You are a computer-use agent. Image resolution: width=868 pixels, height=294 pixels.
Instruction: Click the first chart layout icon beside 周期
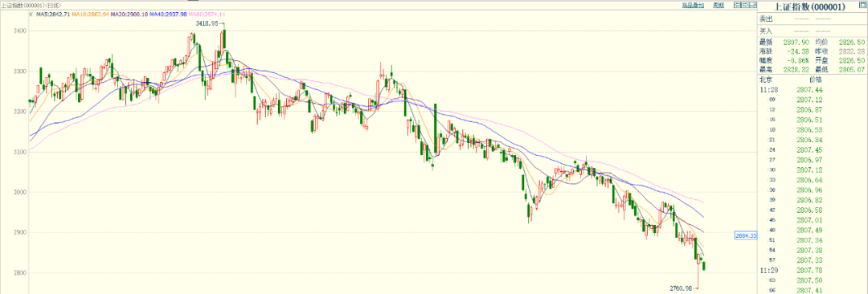[x=737, y=5]
